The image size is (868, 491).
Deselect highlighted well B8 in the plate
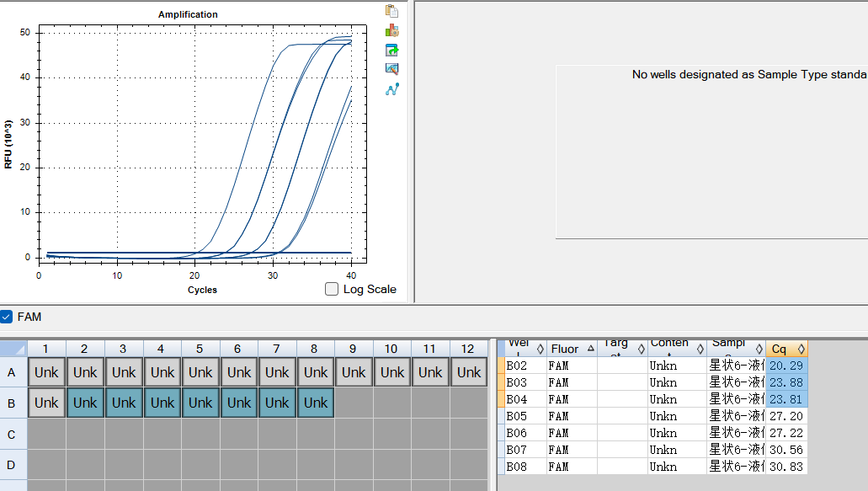316,403
